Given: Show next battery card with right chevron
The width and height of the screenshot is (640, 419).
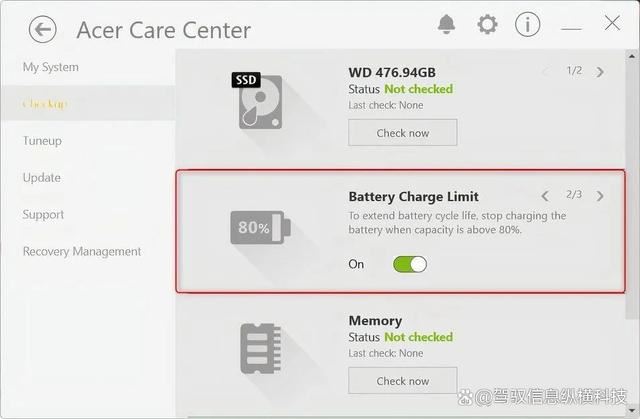Looking at the screenshot, I should [600, 196].
